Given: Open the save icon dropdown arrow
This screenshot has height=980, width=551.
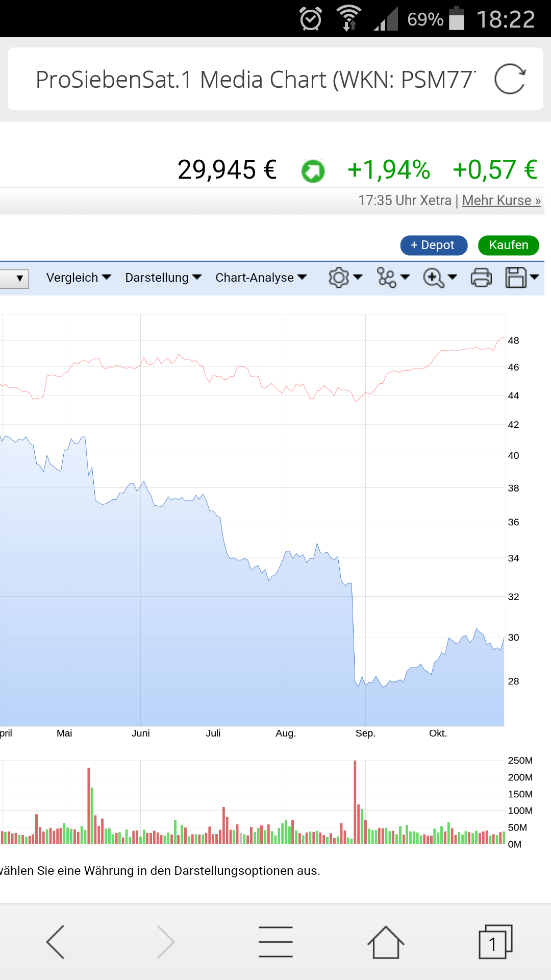Looking at the screenshot, I should pyautogui.click(x=535, y=277).
